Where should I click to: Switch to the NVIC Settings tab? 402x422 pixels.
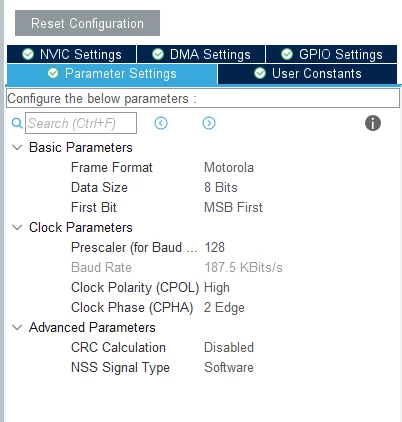click(x=71, y=54)
